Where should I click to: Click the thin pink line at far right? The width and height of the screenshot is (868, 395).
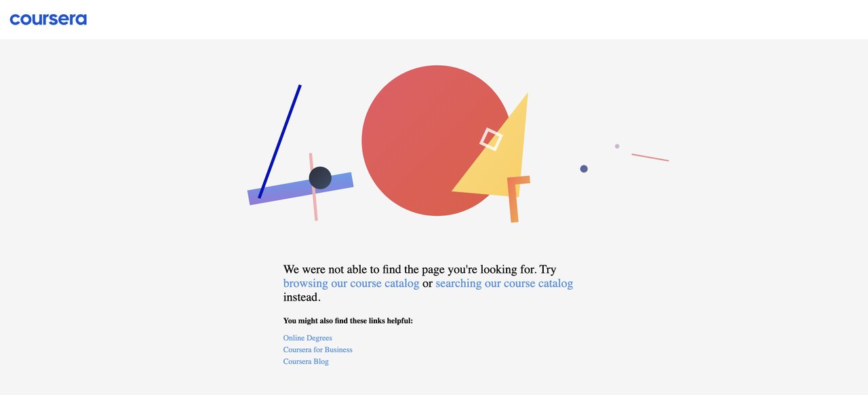[x=650, y=157]
